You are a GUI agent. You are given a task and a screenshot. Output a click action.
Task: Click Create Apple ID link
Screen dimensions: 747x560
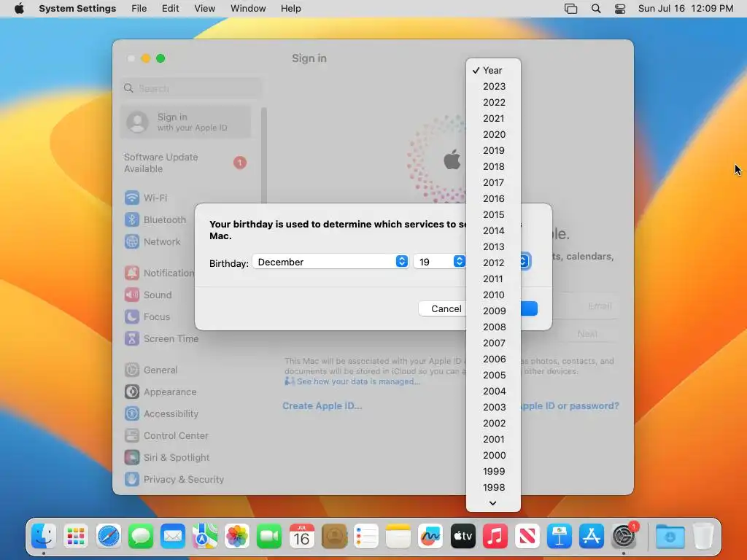click(322, 405)
